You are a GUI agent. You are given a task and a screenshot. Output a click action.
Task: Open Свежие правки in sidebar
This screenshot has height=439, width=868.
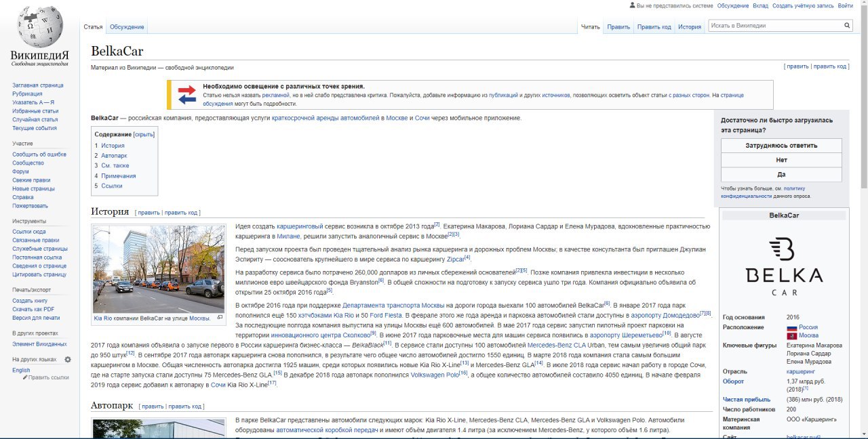pyautogui.click(x=31, y=180)
